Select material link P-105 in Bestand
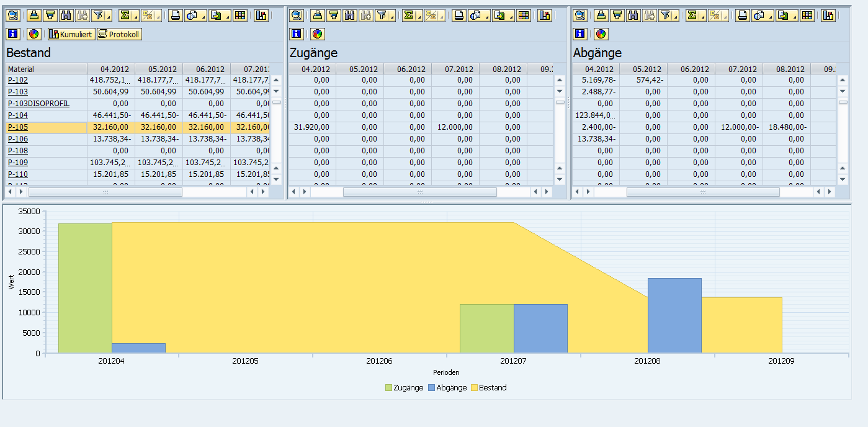This screenshot has width=868, height=427. (x=17, y=127)
